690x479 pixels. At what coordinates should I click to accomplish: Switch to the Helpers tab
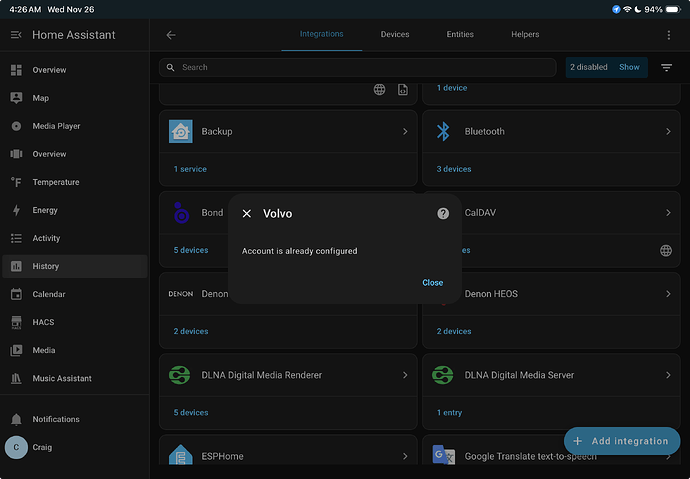(x=525, y=34)
